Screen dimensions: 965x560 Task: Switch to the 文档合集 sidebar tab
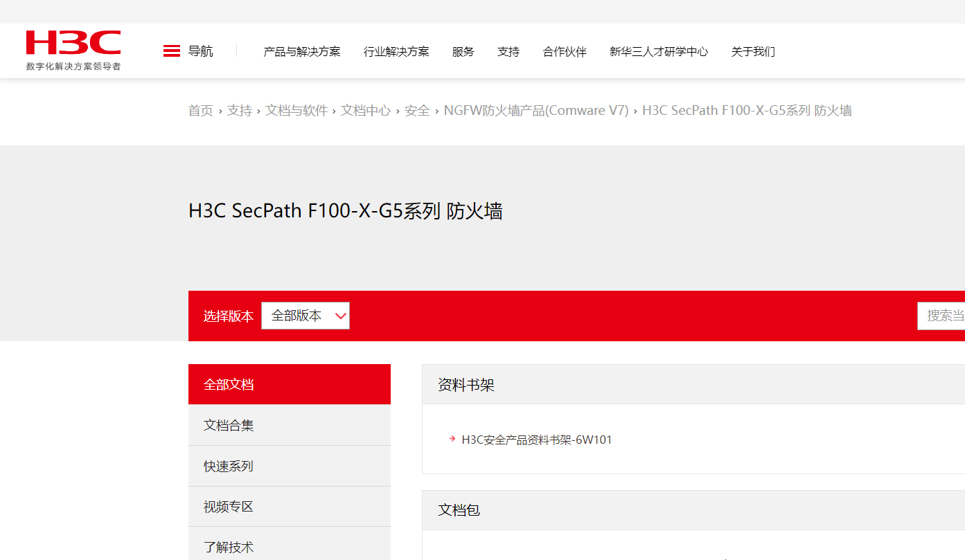pos(290,425)
